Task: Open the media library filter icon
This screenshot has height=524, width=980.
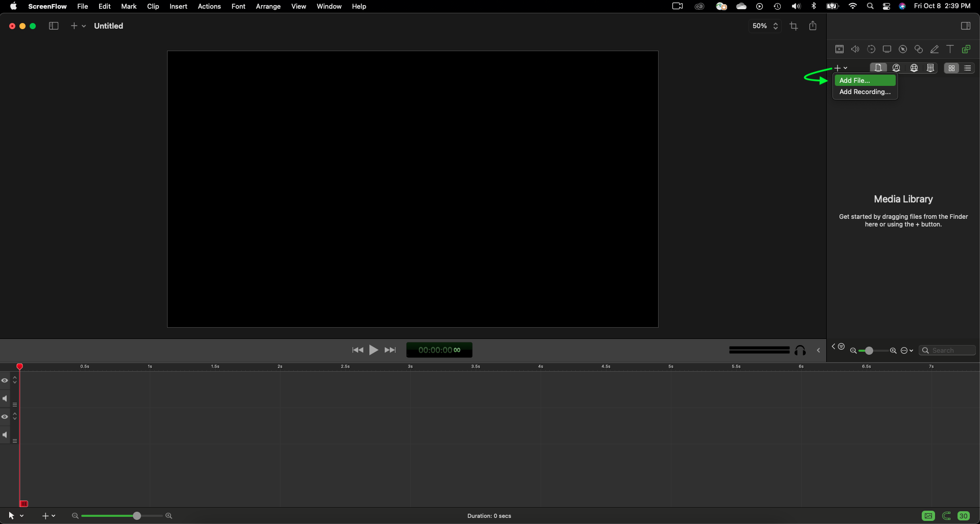Action: [x=841, y=347]
